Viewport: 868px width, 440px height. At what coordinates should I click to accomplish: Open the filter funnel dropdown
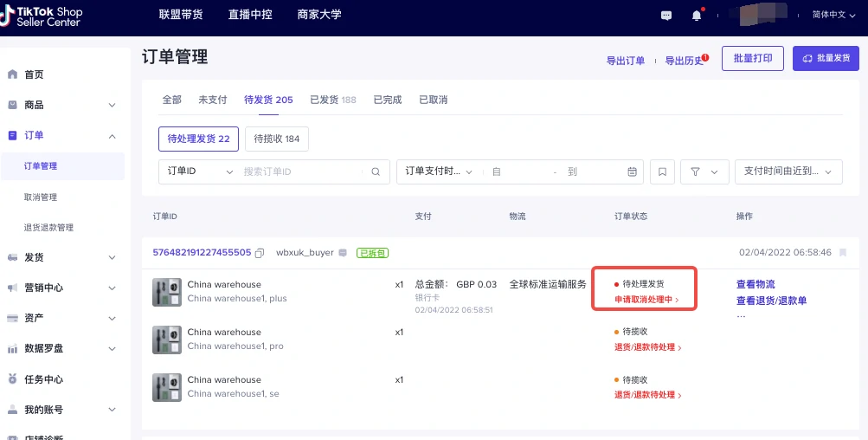[704, 171]
